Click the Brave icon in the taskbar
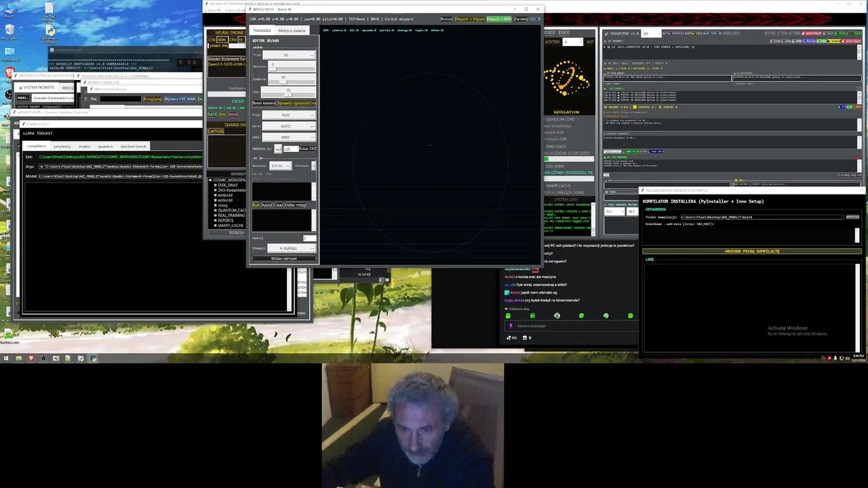 pyautogui.click(x=31, y=358)
